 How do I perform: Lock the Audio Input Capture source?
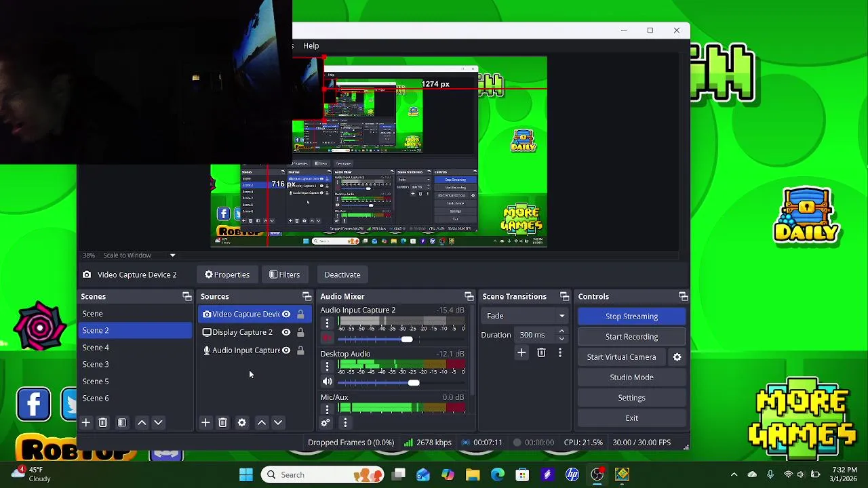300,350
